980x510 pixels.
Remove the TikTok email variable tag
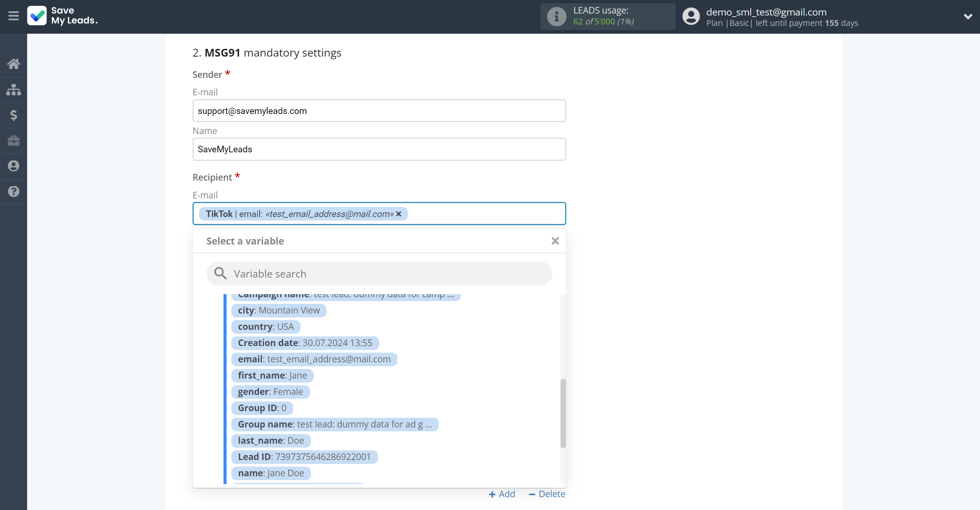click(399, 214)
